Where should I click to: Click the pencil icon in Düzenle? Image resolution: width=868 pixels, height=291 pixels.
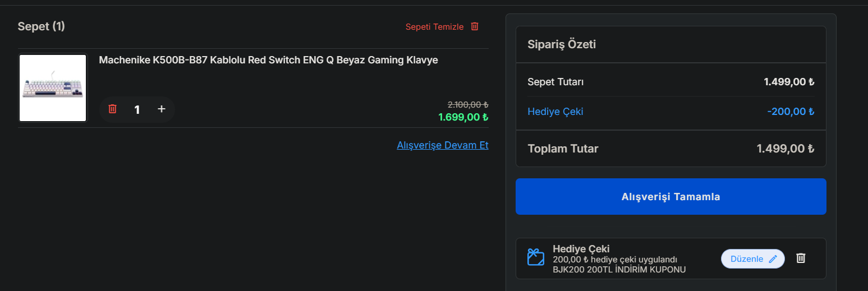(773, 259)
